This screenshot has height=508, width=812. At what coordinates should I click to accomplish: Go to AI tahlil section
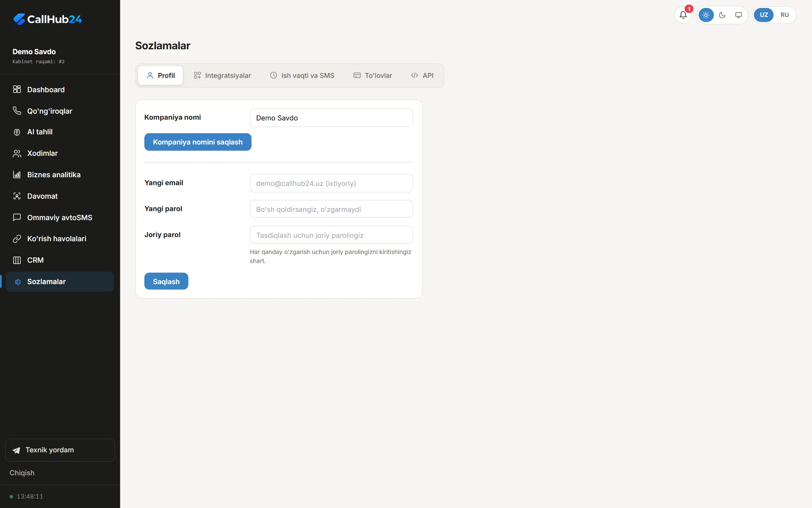(x=60, y=132)
